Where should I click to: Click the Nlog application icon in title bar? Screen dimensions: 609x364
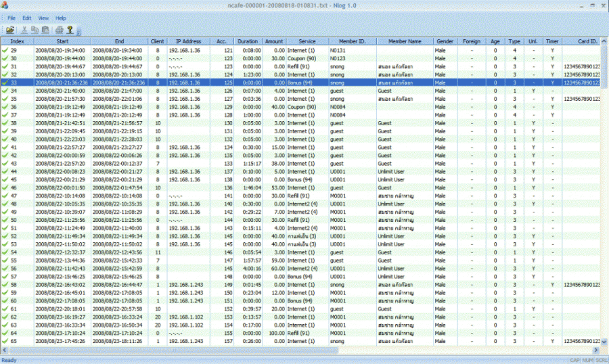click(4, 5)
